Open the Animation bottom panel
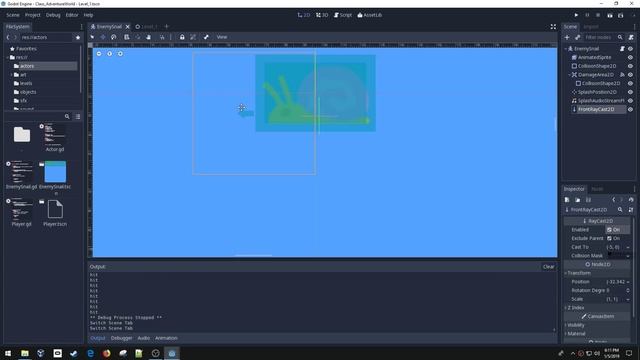The image size is (640, 360). [x=166, y=338]
